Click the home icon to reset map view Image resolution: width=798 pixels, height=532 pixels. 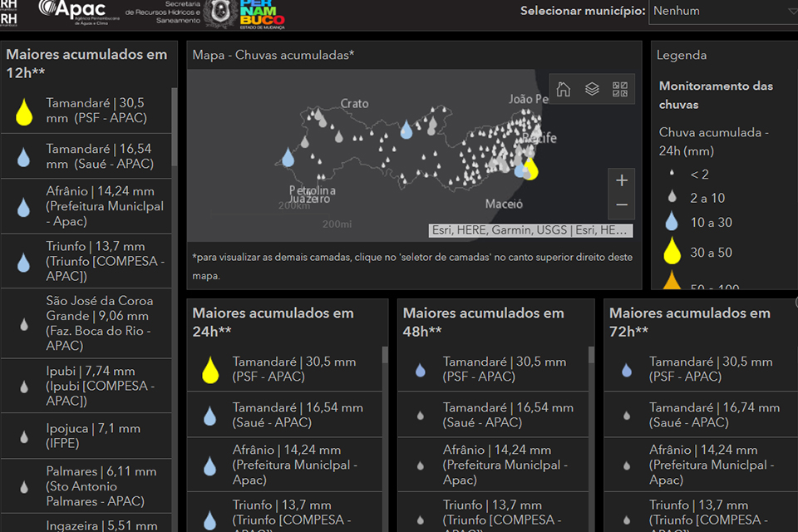click(563, 89)
